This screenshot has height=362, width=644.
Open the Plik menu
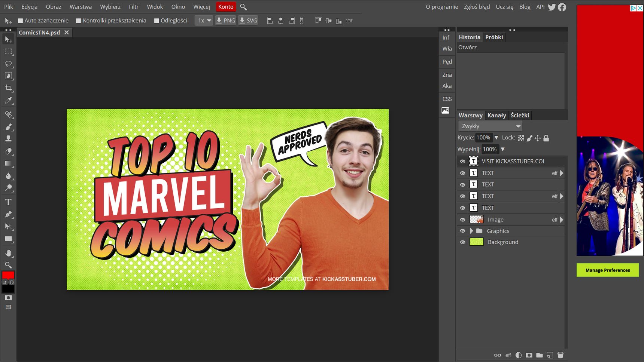pos(9,7)
